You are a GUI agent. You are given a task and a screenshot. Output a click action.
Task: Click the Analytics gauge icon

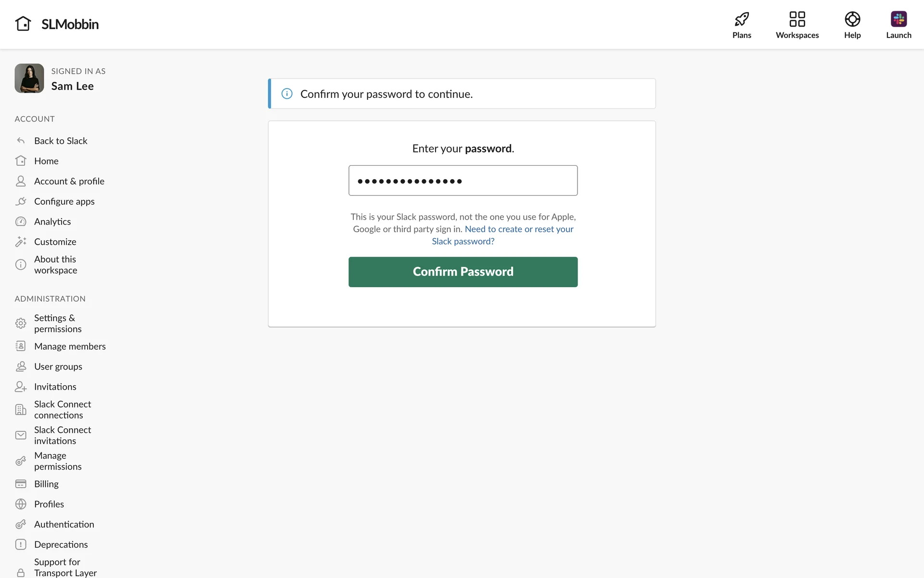tap(21, 222)
